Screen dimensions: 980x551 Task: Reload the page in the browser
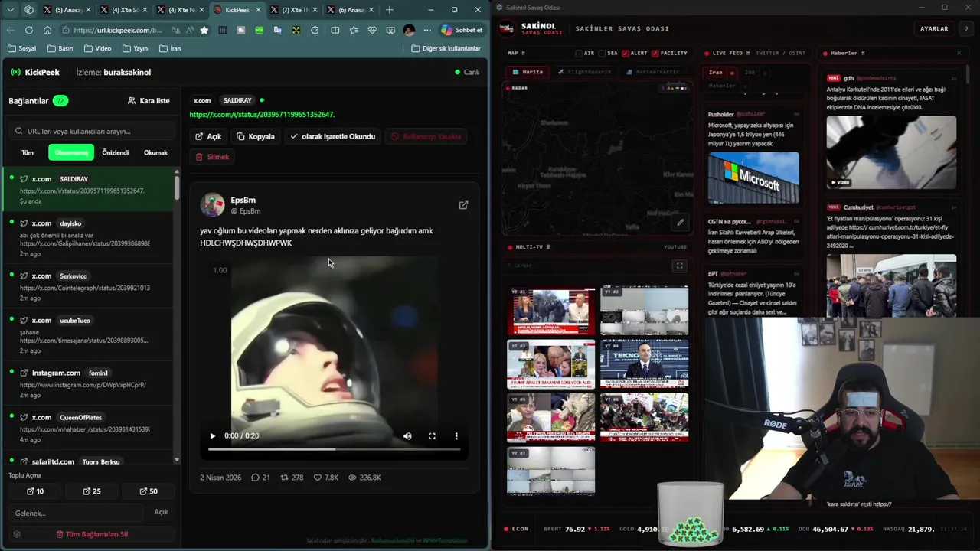pos(29,30)
